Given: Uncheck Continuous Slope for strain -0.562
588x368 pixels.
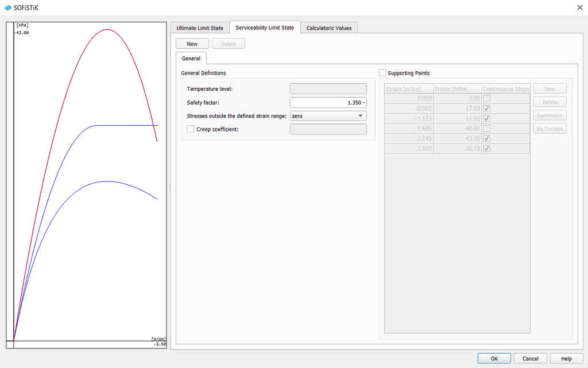Looking at the screenshot, I should coord(486,108).
